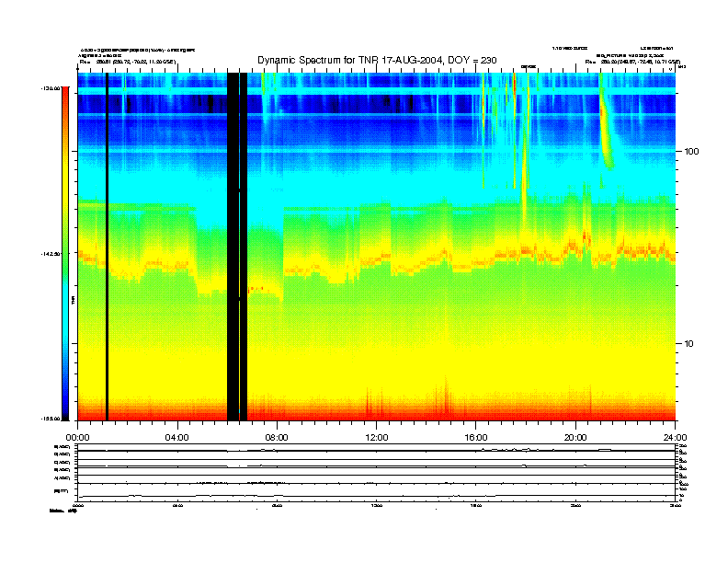Click the -155.00 color scale bottom label
The height and width of the screenshot is (563, 728).
pyautogui.click(x=51, y=419)
